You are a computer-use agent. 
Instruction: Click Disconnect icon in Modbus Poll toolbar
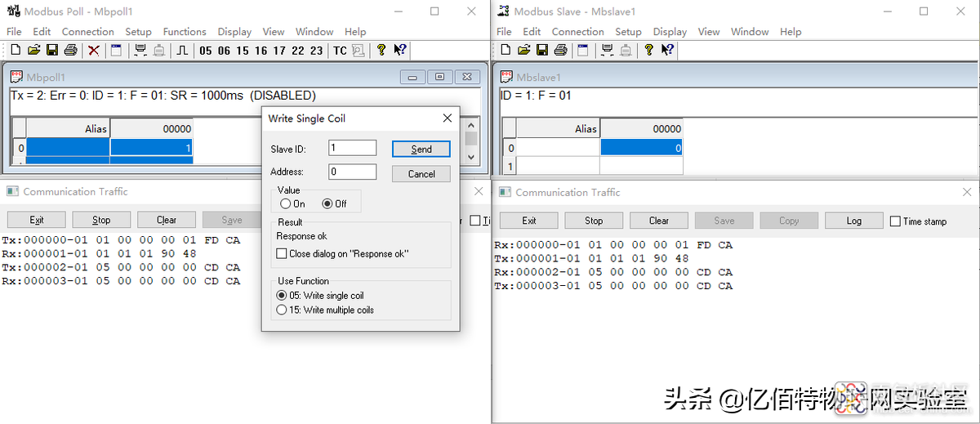point(159,51)
